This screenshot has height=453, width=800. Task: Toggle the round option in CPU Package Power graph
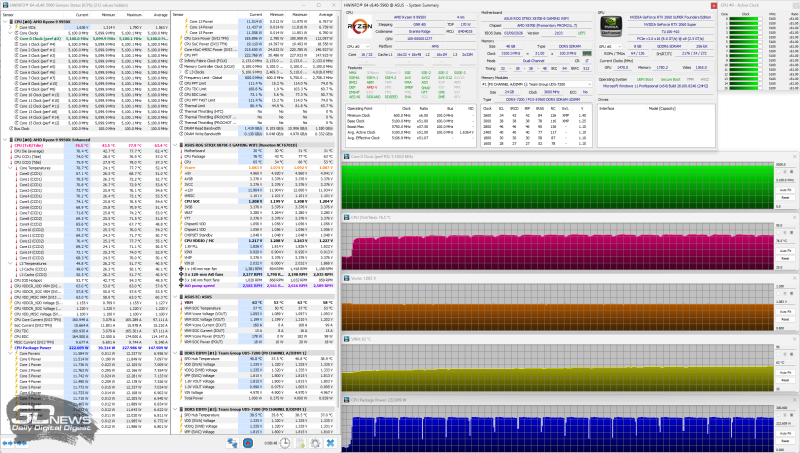(779, 415)
